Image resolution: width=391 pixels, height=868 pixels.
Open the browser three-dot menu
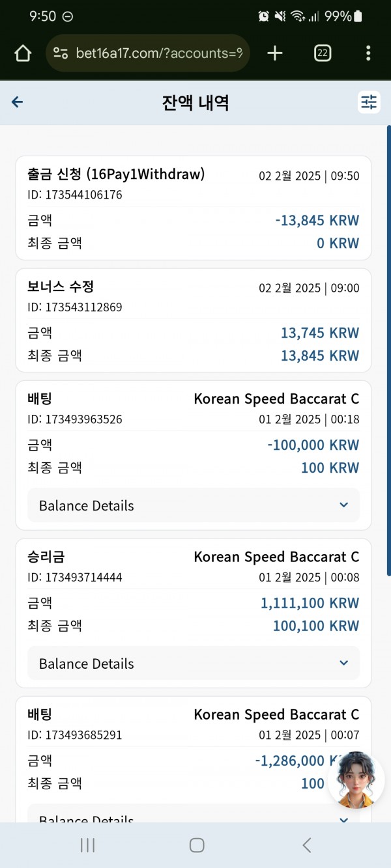368,53
